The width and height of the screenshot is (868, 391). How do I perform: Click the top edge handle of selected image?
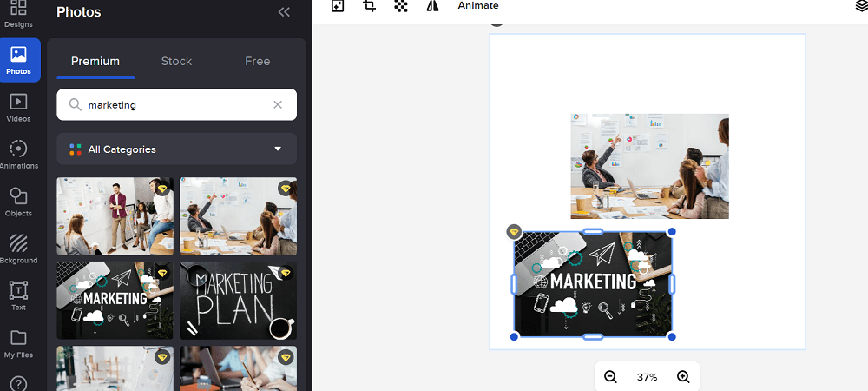(x=593, y=231)
